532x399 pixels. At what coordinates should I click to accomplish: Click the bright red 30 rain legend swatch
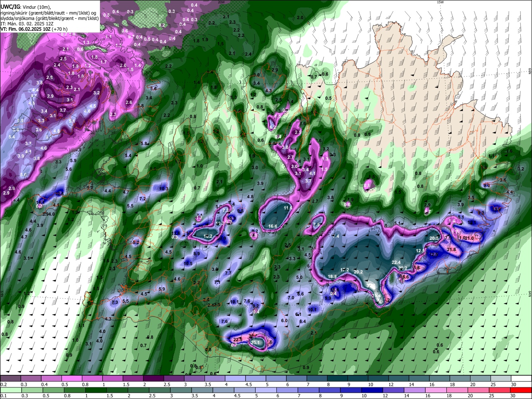pos(521,390)
